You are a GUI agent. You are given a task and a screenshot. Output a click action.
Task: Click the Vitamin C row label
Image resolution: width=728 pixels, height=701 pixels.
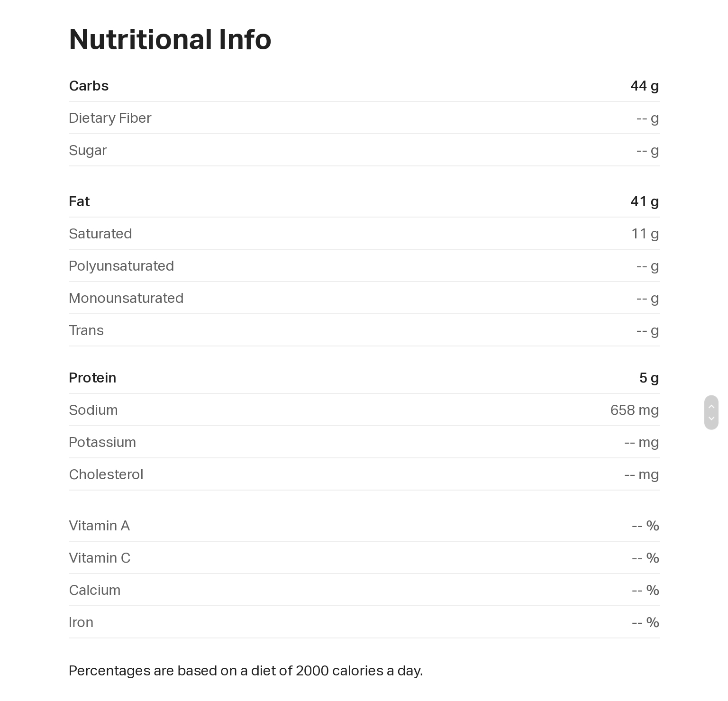100,558
